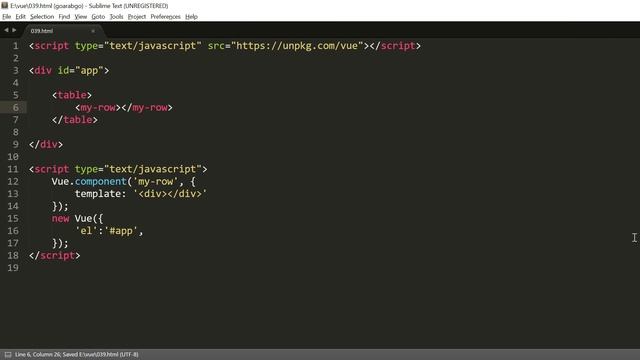
Task: Toggle the side bar status icon
Action: tap(8, 355)
